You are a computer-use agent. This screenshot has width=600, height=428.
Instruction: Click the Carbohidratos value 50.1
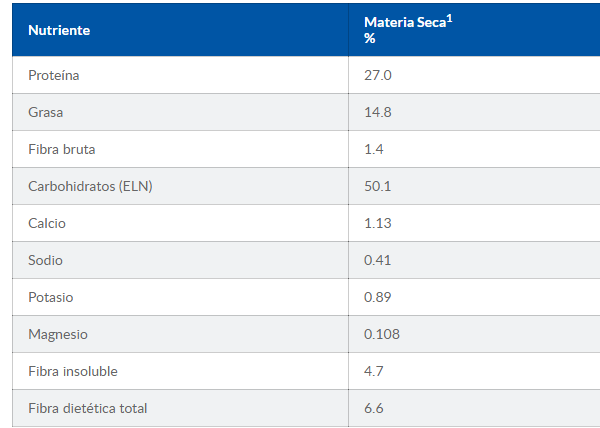(x=377, y=186)
